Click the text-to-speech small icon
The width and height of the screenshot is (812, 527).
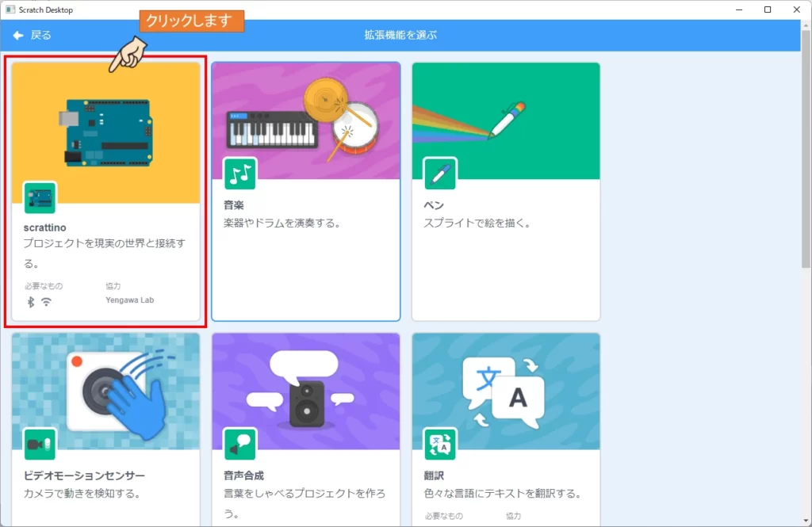[x=240, y=444]
